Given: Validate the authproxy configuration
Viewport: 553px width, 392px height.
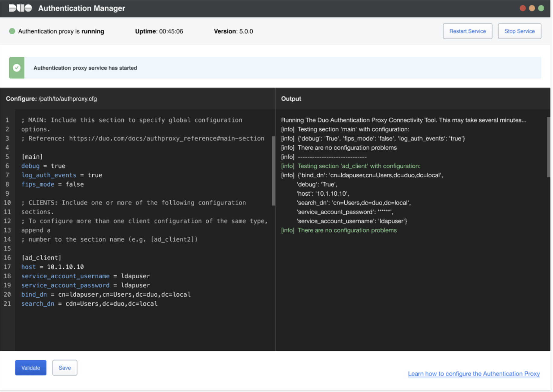Looking at the screenshot, I should 31,368.
